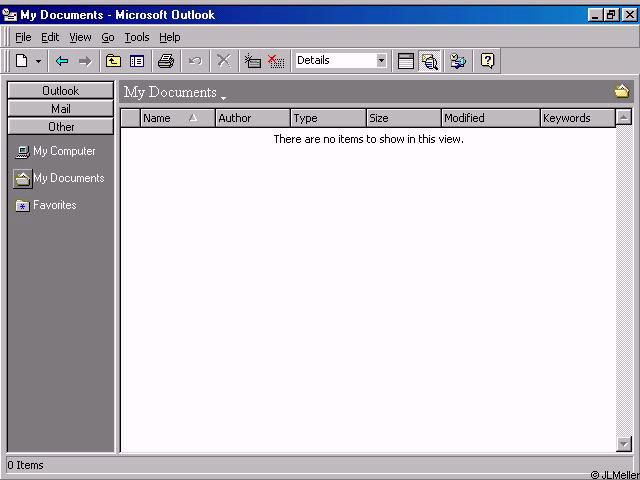
Task: Click the '0 Items' status bar text
Action: pos(25,465)
